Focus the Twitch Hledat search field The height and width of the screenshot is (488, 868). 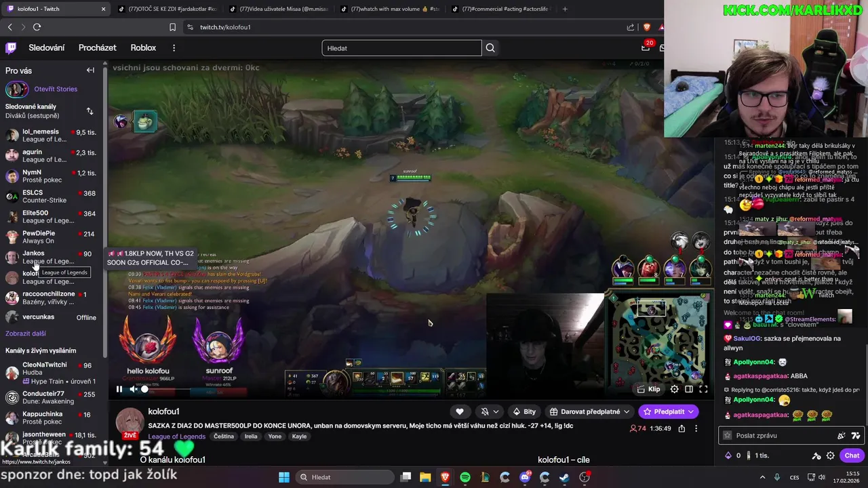point(401,48)
